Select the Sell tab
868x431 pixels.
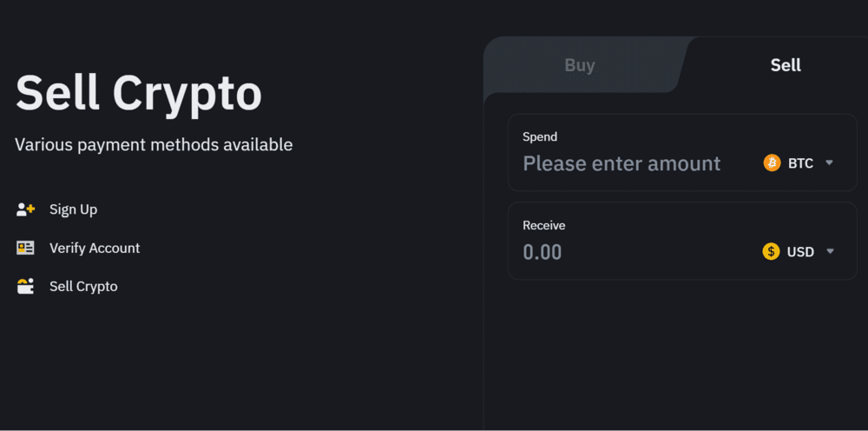[x=786, y=65]
